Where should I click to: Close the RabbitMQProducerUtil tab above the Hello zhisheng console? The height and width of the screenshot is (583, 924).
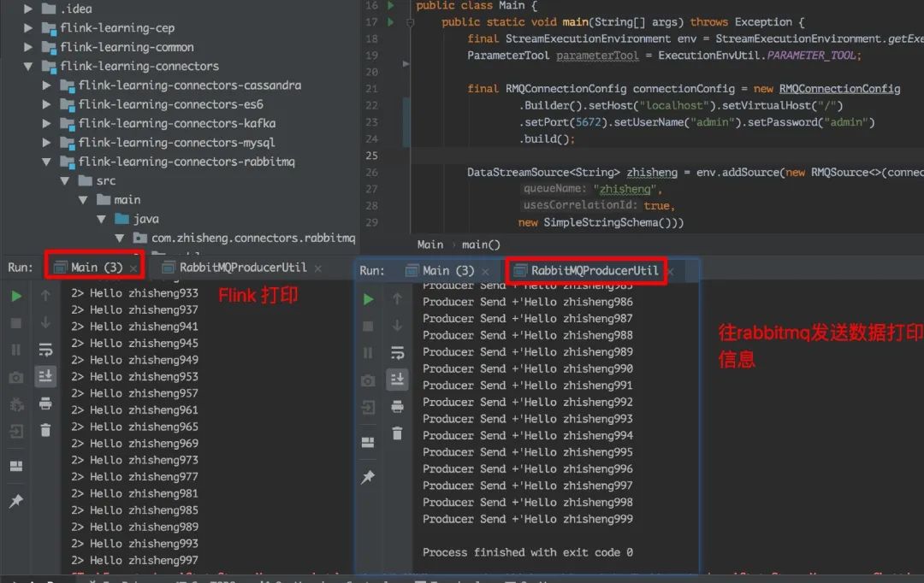click(x=317, y=268)
